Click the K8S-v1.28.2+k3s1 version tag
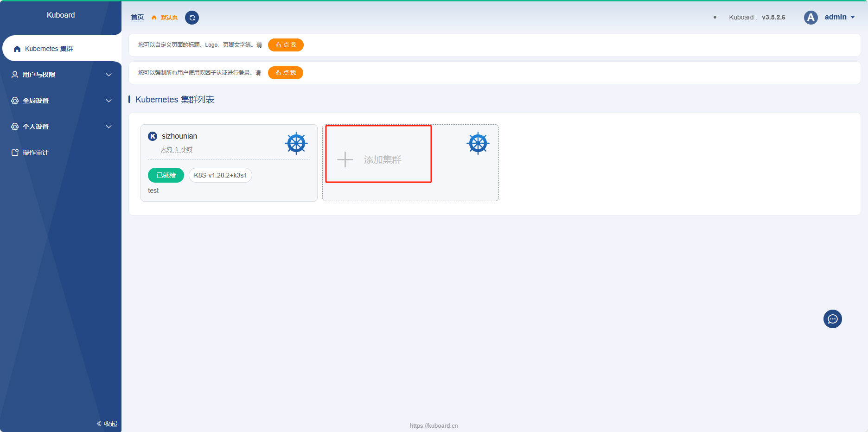Screen dimensions: 868x432 (x=220, y=175)
